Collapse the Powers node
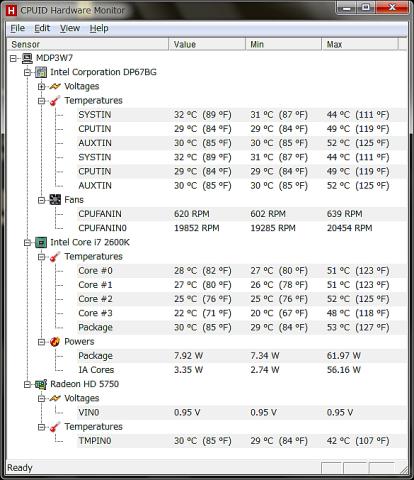Viewport: 414px width, 480px height. point(41,342)
